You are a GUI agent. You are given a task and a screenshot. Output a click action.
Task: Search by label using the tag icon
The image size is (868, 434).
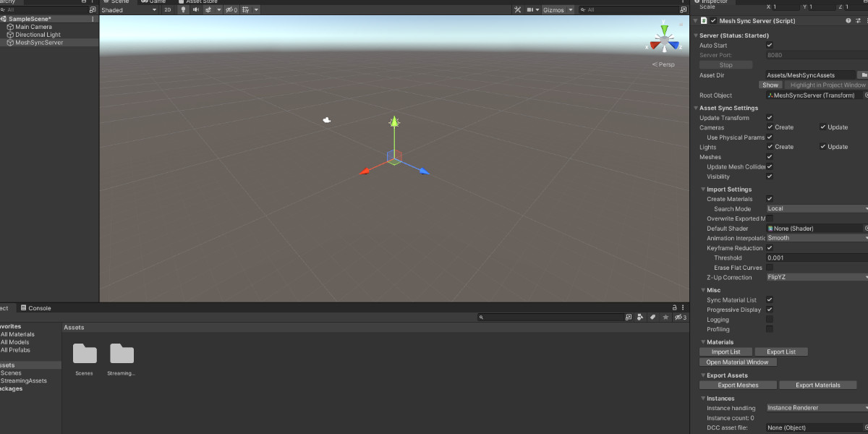click(652, 318)
